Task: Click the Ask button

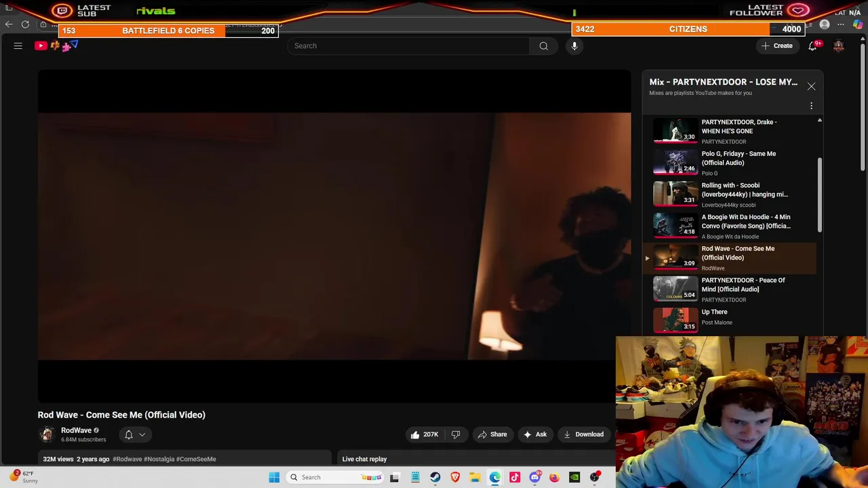Action: pos(535,434)
